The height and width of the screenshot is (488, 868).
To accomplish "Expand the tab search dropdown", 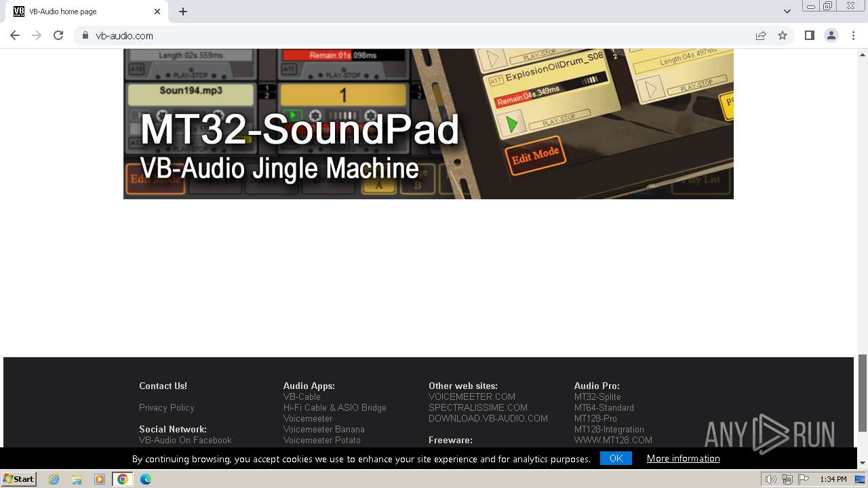I will (787, 12).
